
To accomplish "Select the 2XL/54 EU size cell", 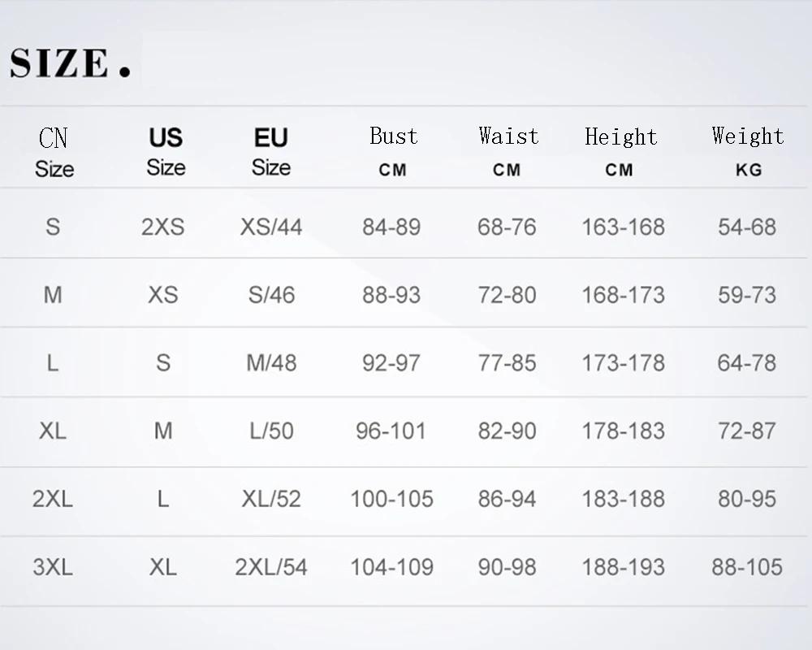I will pos(271,567).
